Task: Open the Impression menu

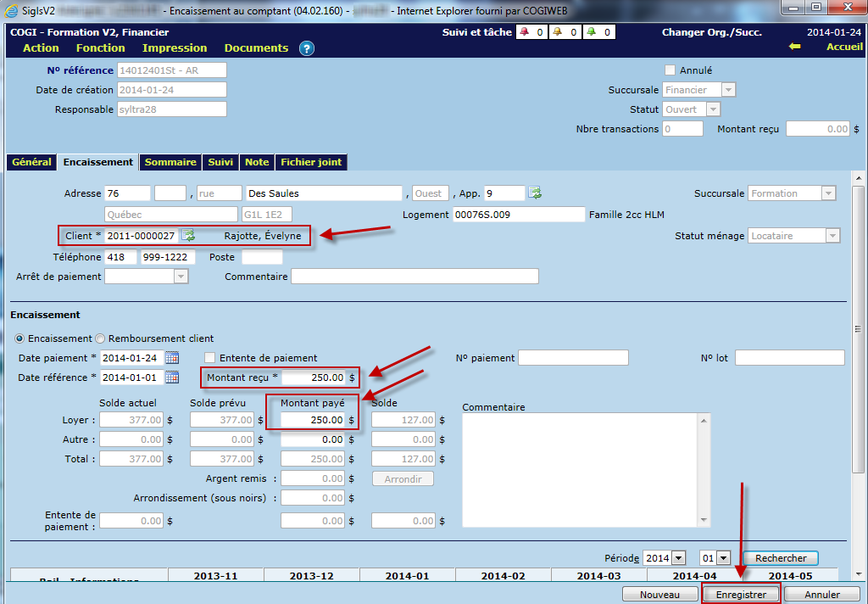Action: [x=175, y=48]
